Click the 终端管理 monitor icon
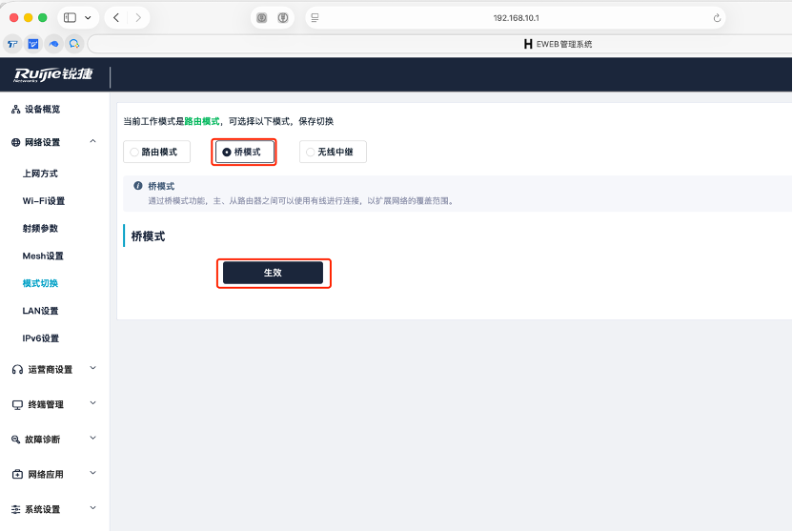 tap(17, 404)
